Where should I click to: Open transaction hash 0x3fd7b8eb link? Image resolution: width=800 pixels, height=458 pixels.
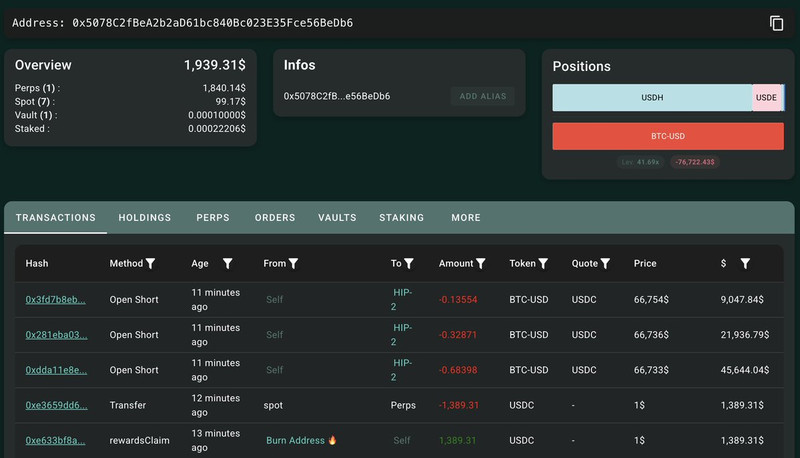point(56,299)
